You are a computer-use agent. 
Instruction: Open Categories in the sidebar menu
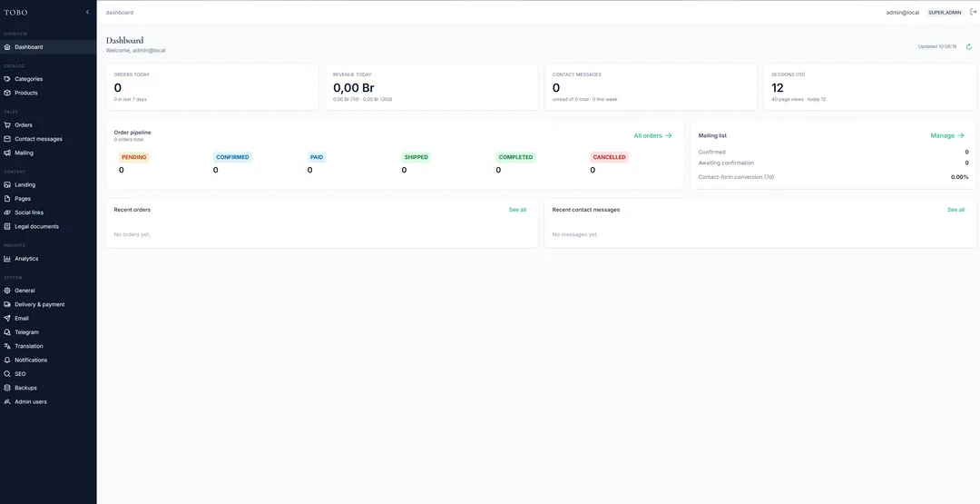[x=48, y=79]
